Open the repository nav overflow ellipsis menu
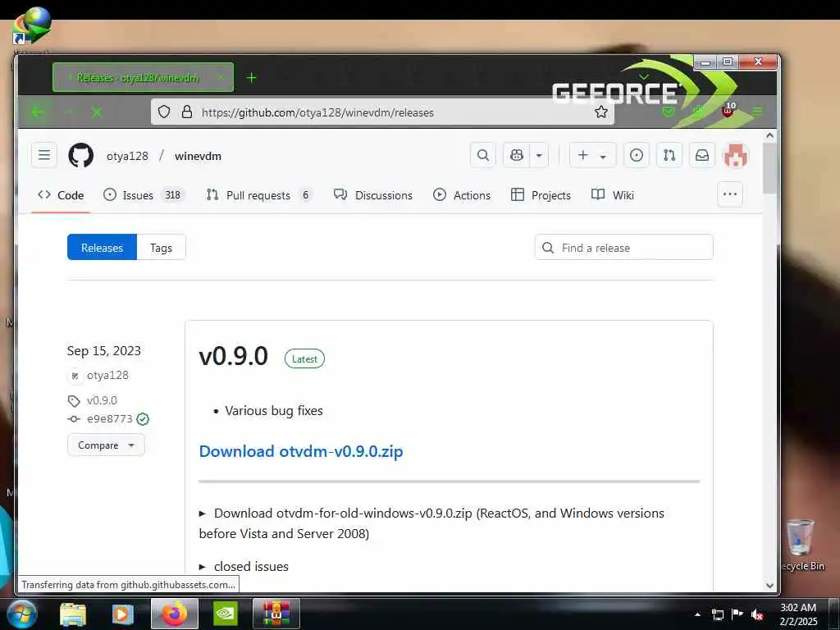 (729, 194)
